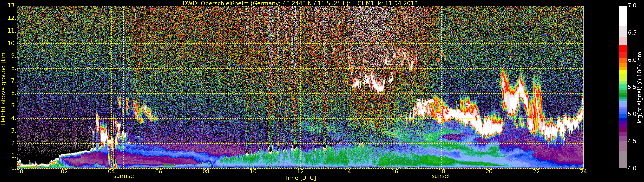The height and width of the screenshot is (182, 644).
Task: Select the 12 tick on the time axis
Action: pos(300,172)
